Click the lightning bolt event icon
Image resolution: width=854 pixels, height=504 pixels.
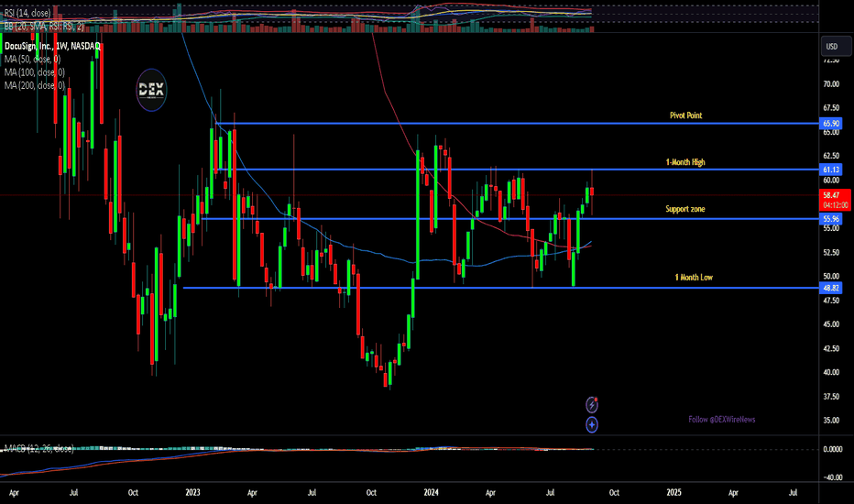coord(592,405)
